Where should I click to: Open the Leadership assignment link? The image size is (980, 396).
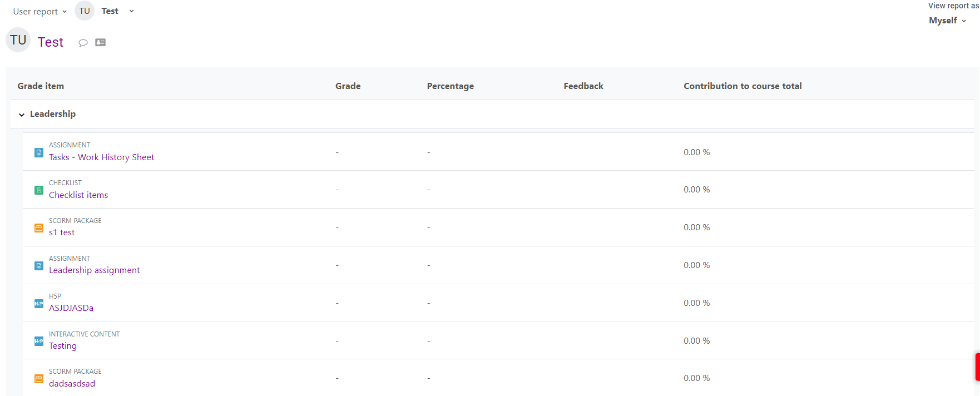coord(95,270)
